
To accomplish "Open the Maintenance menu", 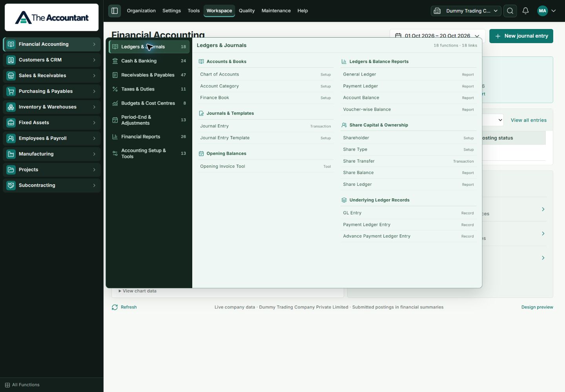I will (276, 11).
